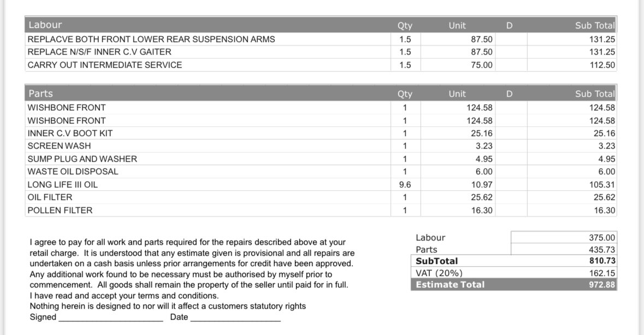This screenshot has height=335, width=644.
Task: Click the Date blank line
Action: 235,318
